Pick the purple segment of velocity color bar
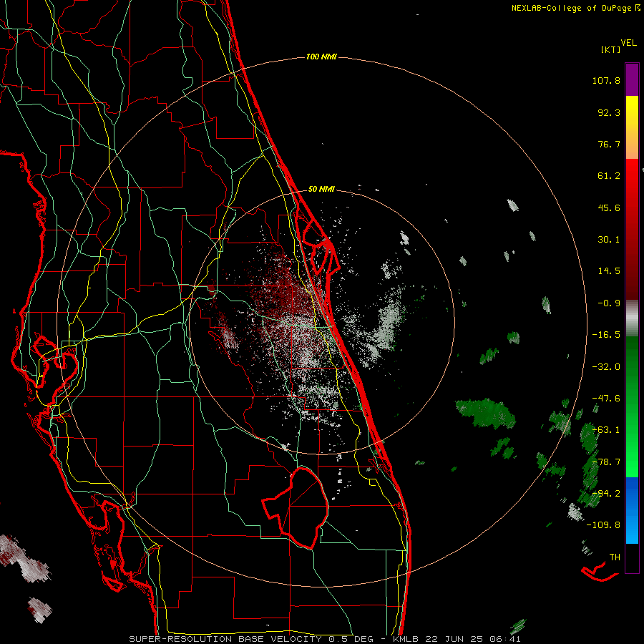The height and width of the screenshot is (644, 644). (x=632, y=79)
